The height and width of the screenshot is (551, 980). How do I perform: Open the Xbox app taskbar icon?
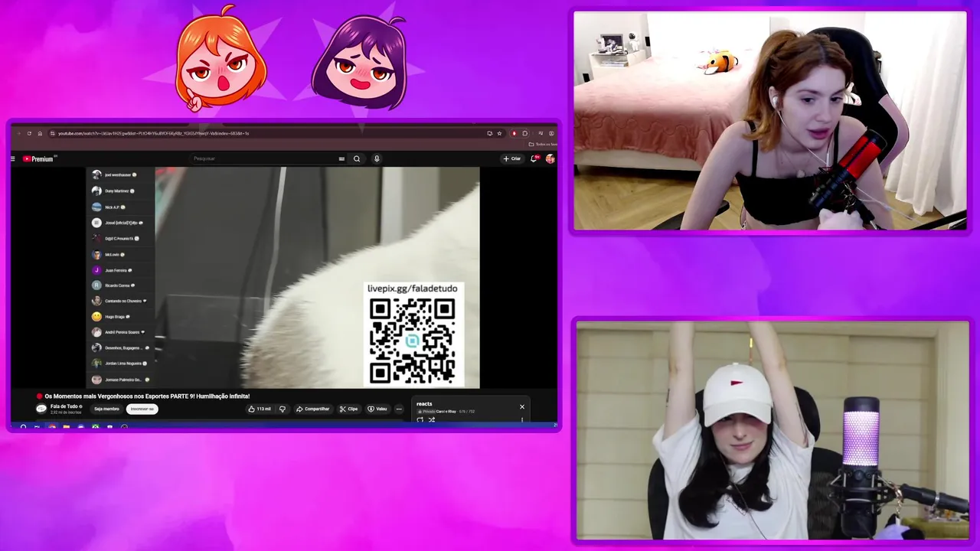point(95,427)
